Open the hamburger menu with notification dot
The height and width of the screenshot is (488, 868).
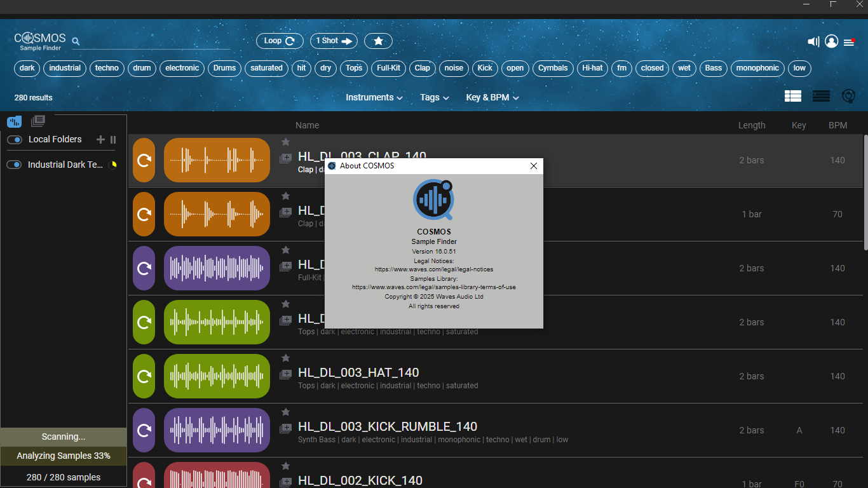point(849,42)
